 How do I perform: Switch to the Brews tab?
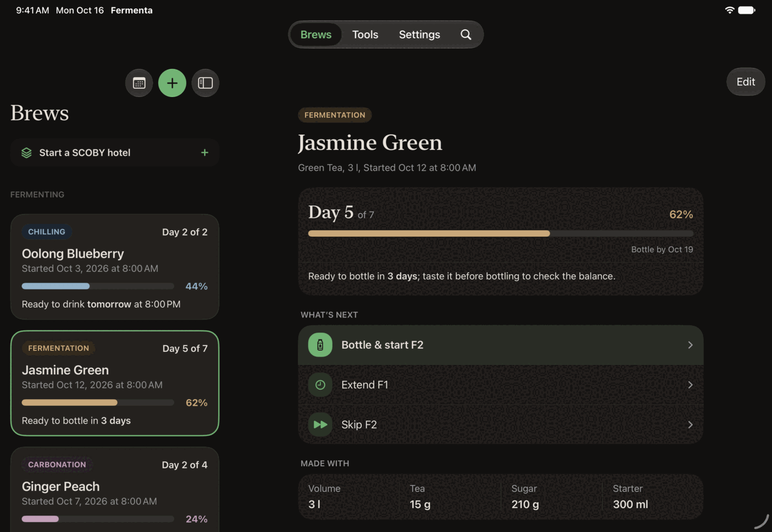click(x=316, y=34)
